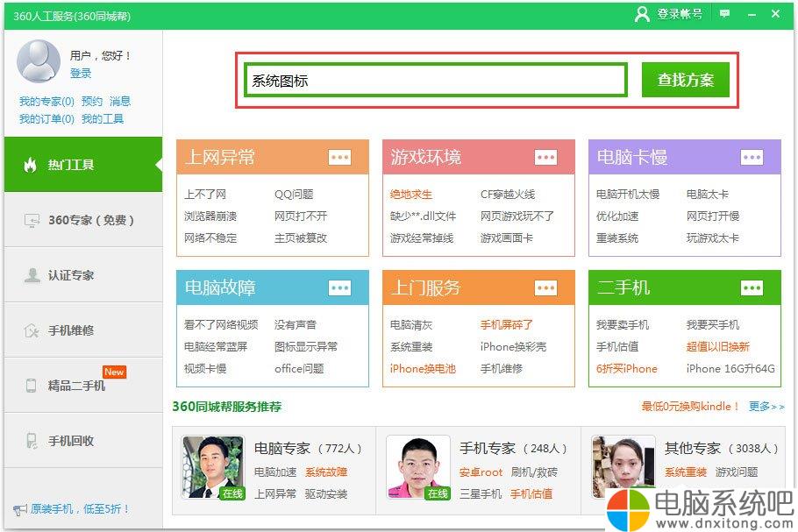
Task: Select the 热门工具 sidebar tab
Action: (x=83, y=164)
